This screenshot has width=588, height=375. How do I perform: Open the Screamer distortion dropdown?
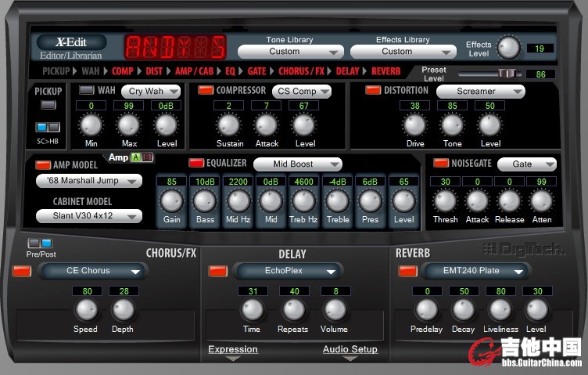pos(481,92)
